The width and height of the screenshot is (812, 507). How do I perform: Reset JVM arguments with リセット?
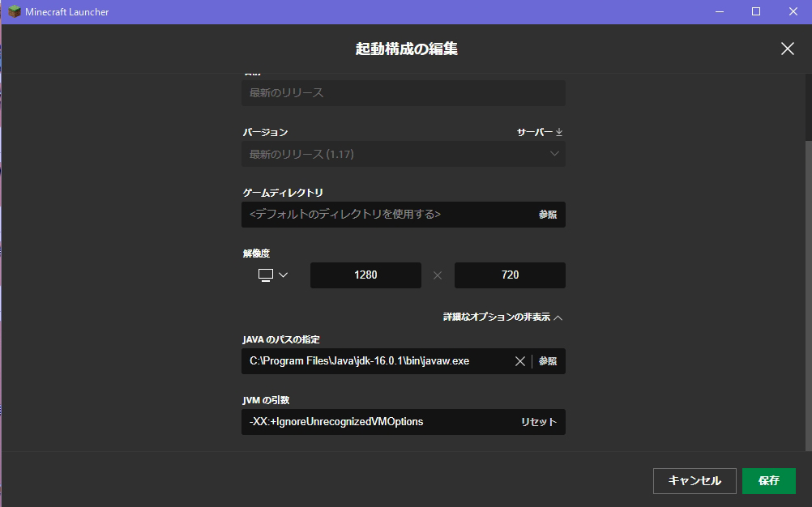click(539, 422)
